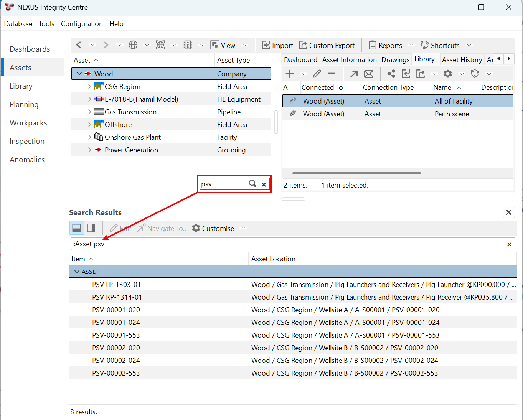
Task: Open dropdown next to plus icon
Action: click(304, 74)
